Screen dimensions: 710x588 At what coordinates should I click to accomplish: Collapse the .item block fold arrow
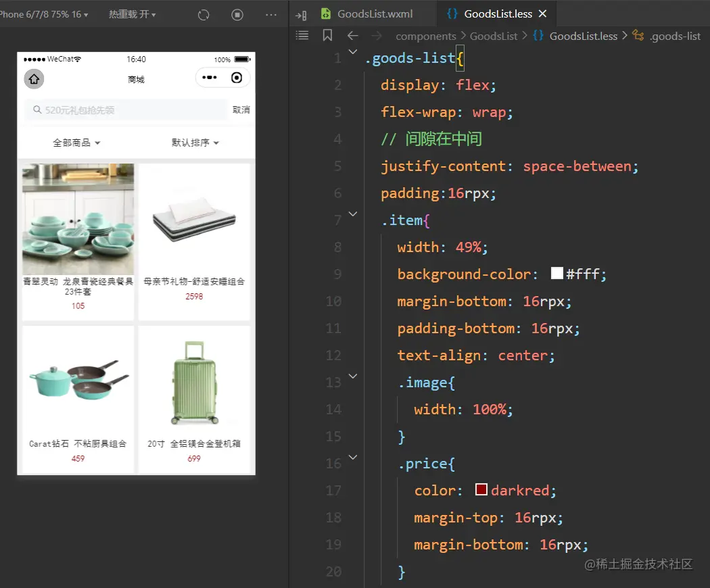click(x=353, y=214)
